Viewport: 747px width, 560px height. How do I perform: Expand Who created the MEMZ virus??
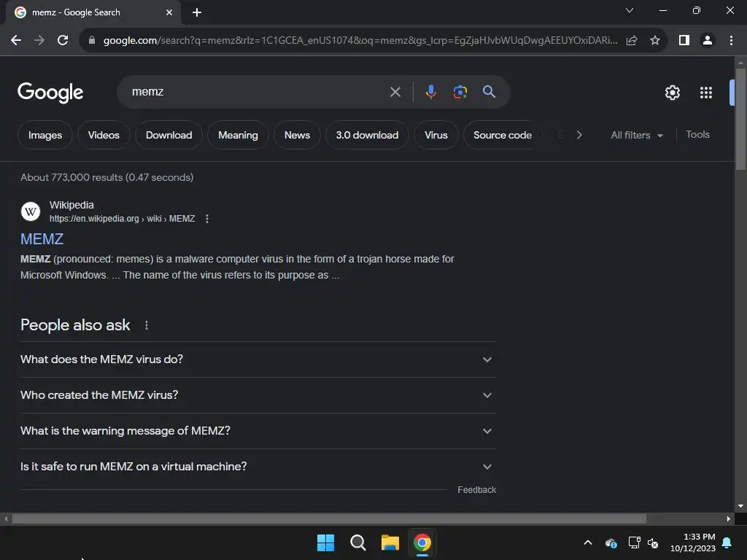pyautogui.click(x=258, y=395)
